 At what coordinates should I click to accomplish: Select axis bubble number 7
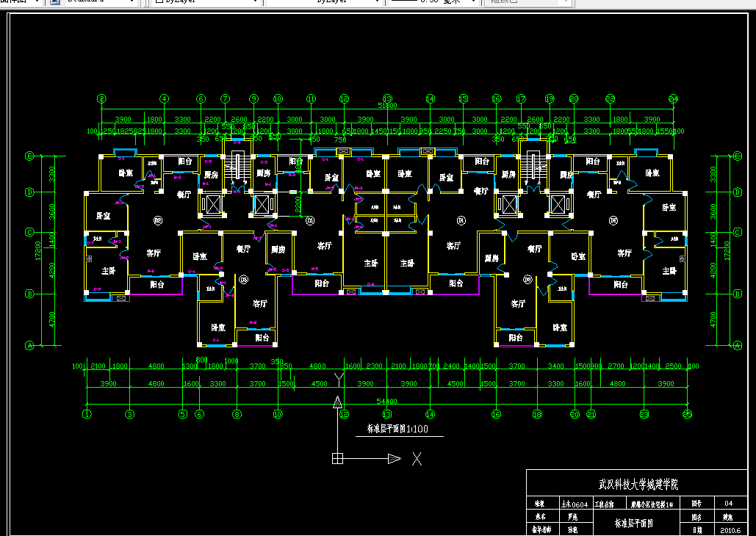tap(225, 99)
